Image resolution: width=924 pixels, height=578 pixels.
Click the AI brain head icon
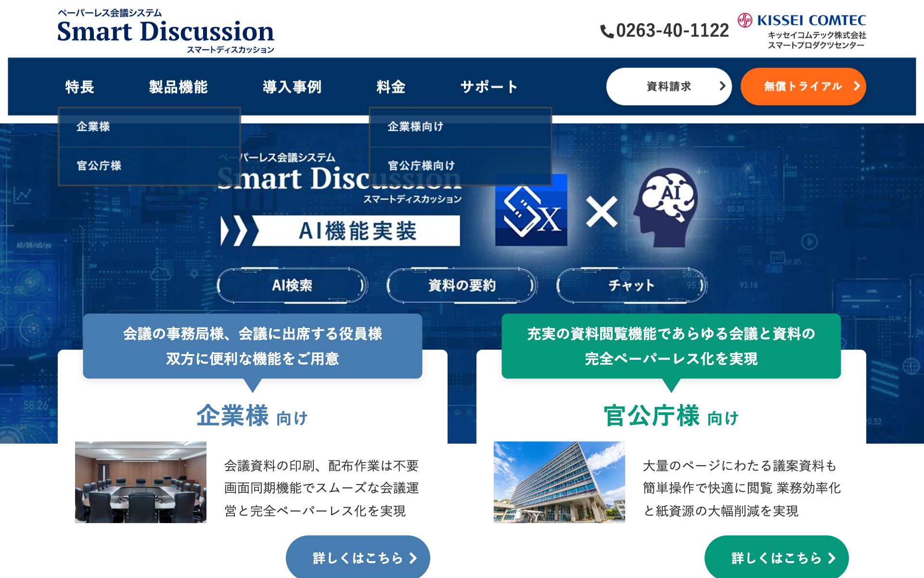pyautogui.click(x=666, y=208)
